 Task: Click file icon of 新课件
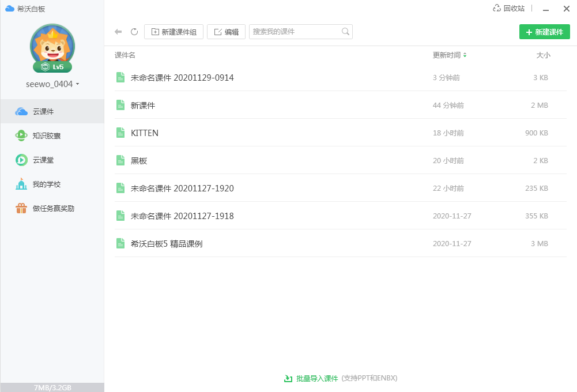pos(120,105)
